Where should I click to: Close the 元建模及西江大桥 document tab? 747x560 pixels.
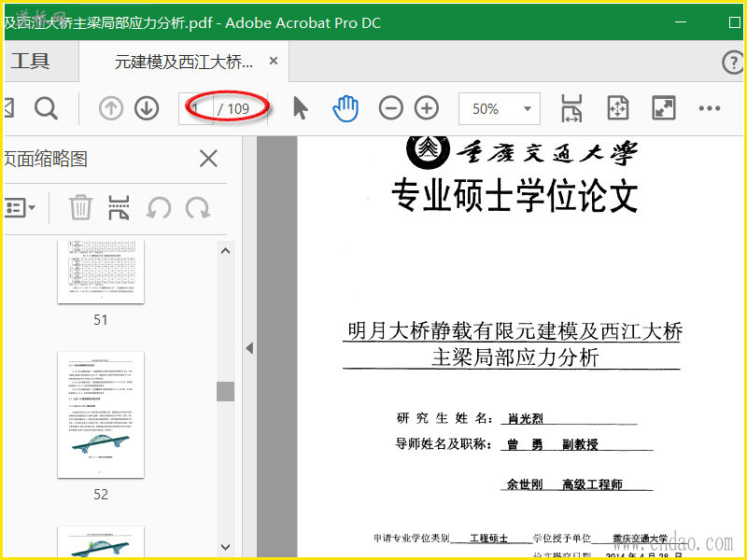[x=274, y=61]
